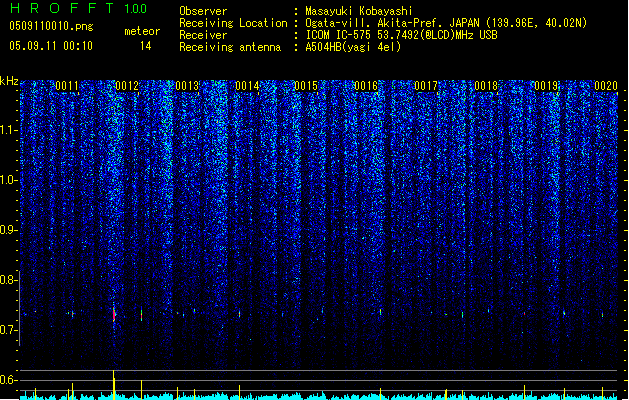Click the 0018 time marker
The width and height of the screenshot is (629, 400).
pos(486,86)
